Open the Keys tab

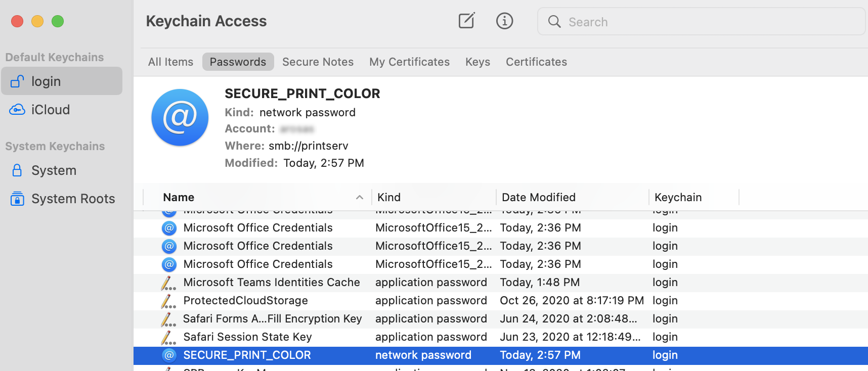(x=478, y=62)
